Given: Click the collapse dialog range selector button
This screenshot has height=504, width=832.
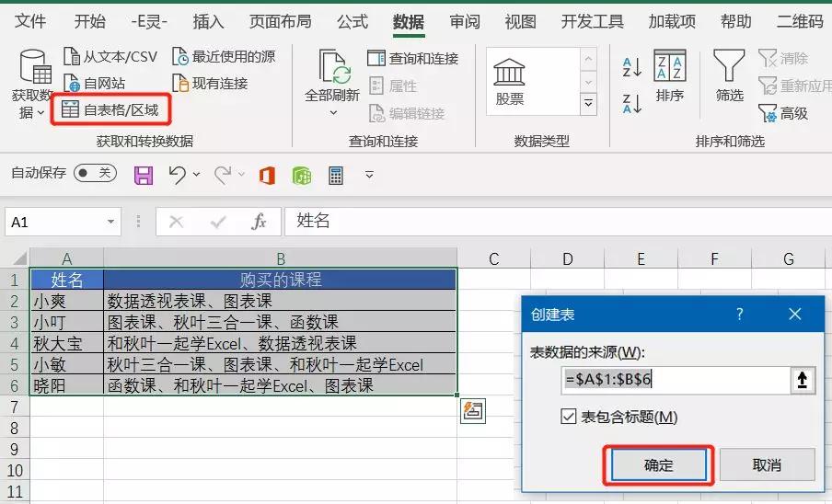Looking at the screenshot, I should pyautogui.click(x=803, y=380).
